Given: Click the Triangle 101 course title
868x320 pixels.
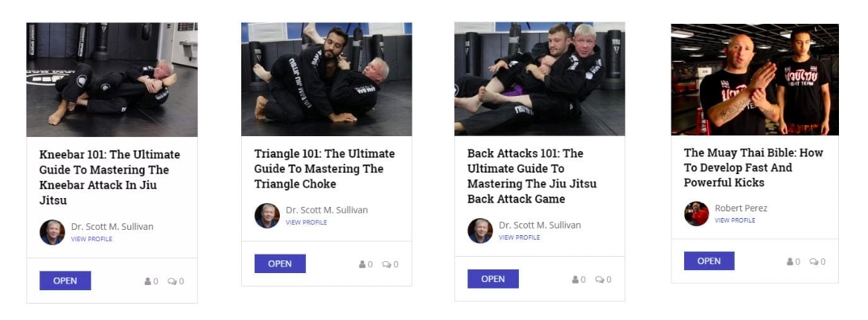Looking at the screenshot, I should [325, 169].
